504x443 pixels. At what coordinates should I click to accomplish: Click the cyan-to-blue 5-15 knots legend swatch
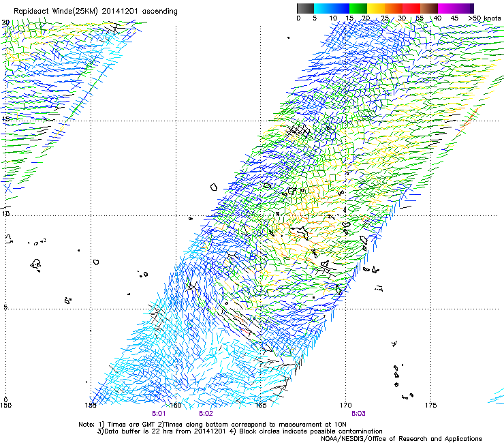[x=332, y=8]
